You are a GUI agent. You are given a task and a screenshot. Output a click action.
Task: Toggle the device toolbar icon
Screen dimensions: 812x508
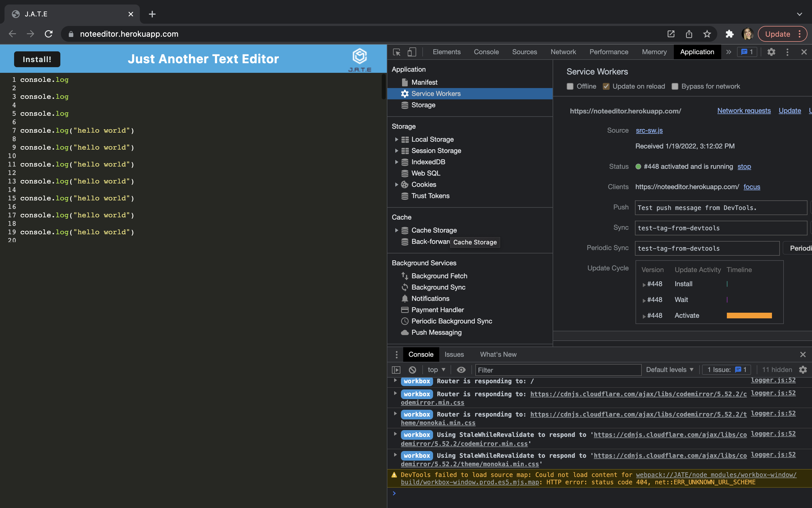click(x=412, y=52)
